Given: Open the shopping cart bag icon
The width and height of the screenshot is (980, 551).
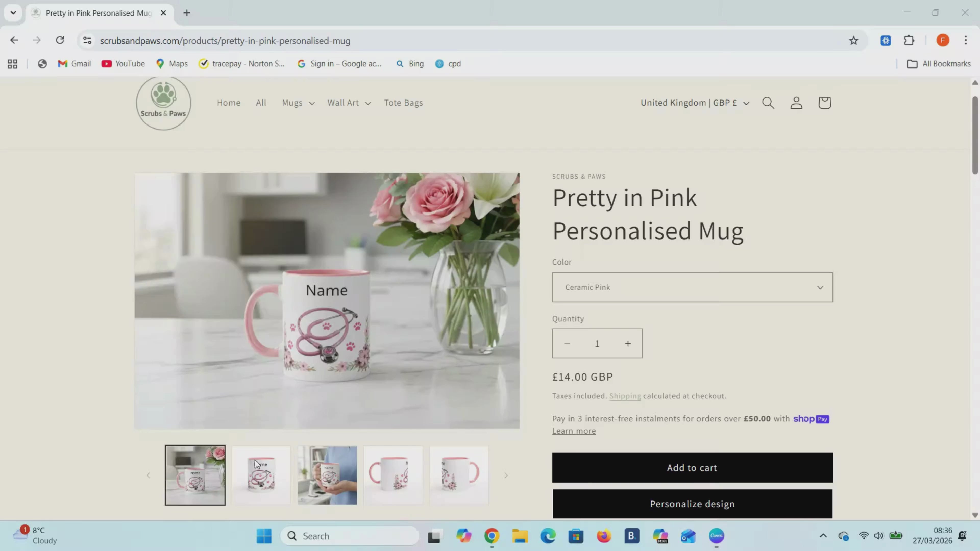Looking at the screenshot, I should click(824, 103).
